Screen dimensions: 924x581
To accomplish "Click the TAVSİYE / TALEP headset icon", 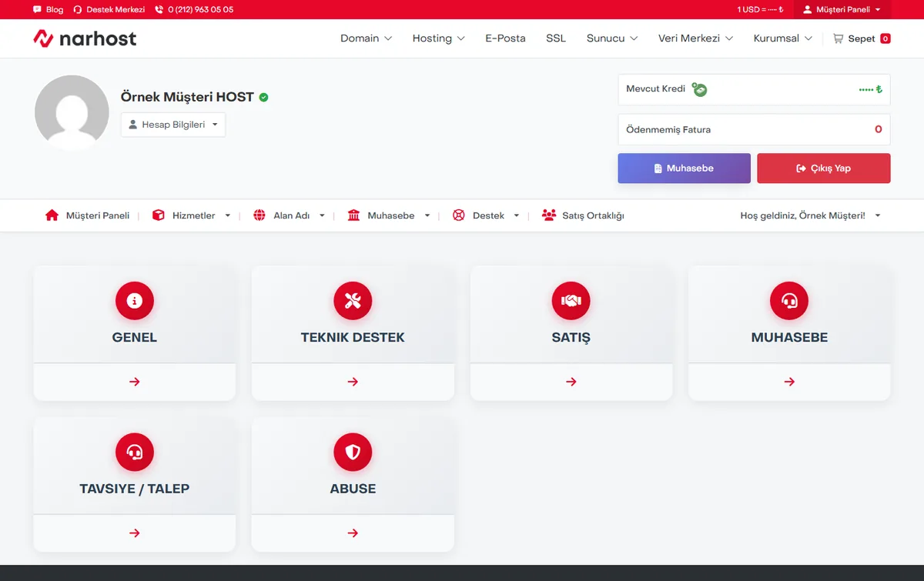I will tap(135, 452).
